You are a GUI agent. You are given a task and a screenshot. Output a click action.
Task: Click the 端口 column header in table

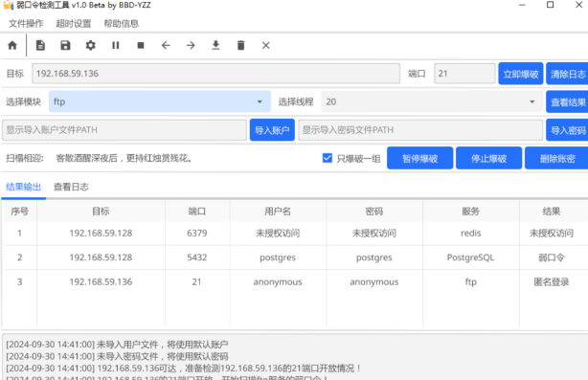(x=197, y=212)
